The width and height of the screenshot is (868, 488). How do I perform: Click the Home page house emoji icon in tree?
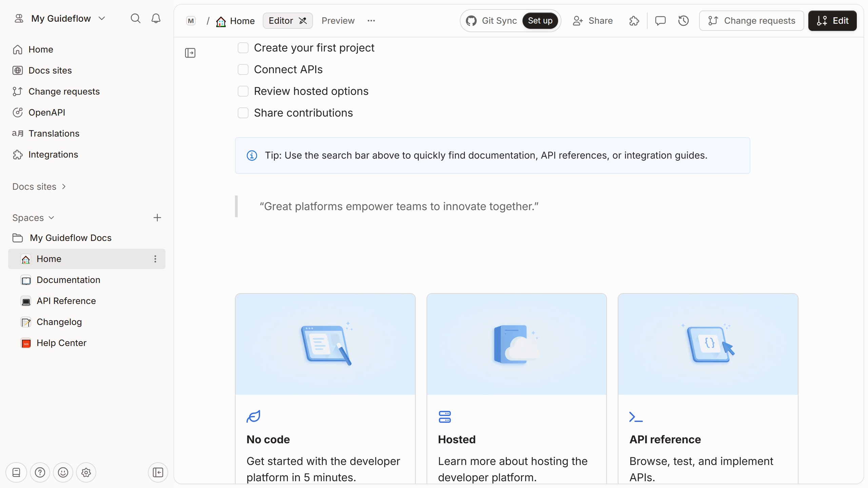[x=26, y=259]
